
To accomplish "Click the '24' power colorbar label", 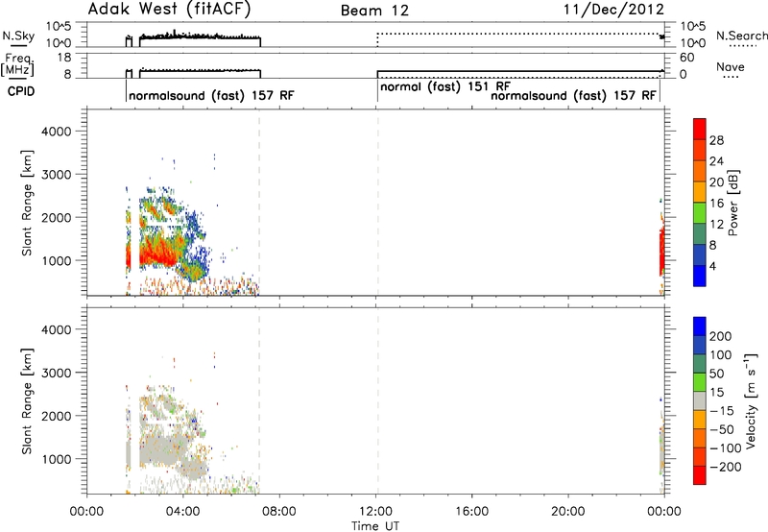I will point(716,161).
